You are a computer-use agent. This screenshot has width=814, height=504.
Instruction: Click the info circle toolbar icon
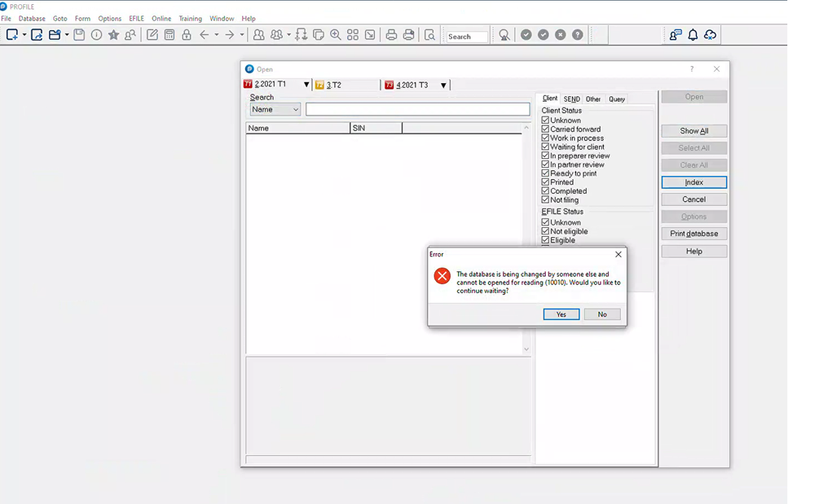pos(97,35)
